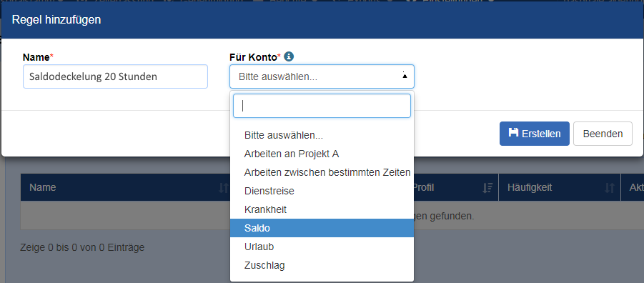The width and height of the screenshot is (644, 283).
Task: Click the sort arrows in Name column
Action: [224, 188]
